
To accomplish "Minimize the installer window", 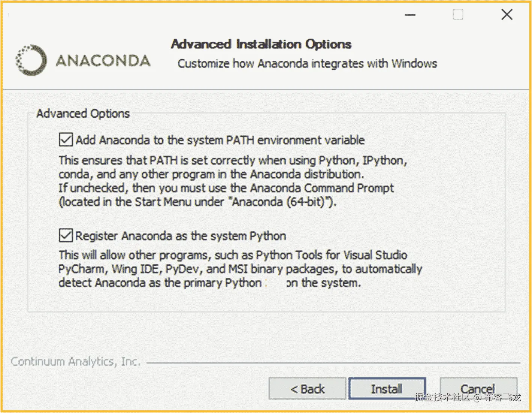I will (410, 15).
